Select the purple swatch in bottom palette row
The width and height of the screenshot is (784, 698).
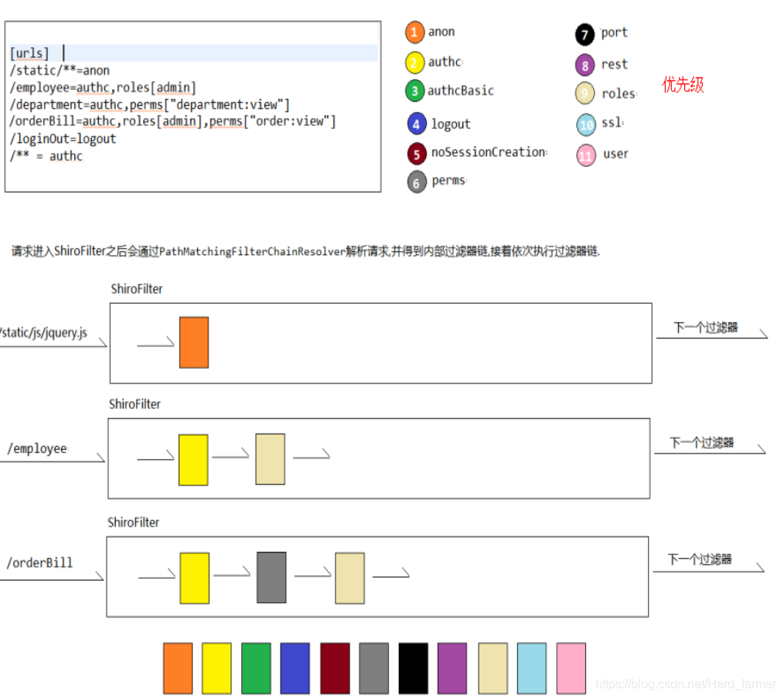[452, 668]
